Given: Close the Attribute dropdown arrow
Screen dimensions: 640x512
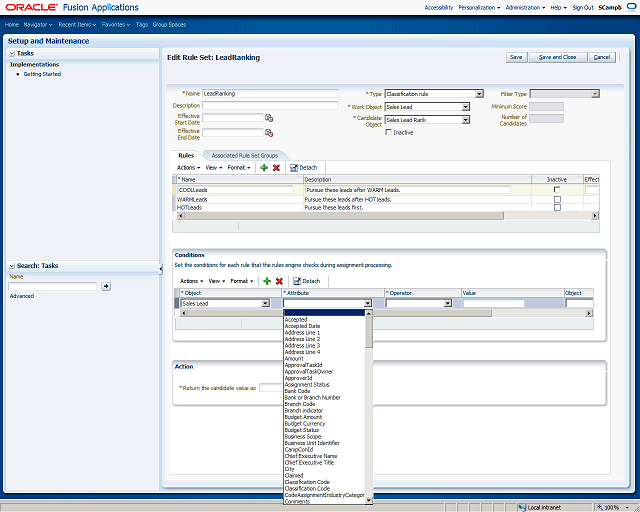Looking at the screenshot, I should (368, 303).
